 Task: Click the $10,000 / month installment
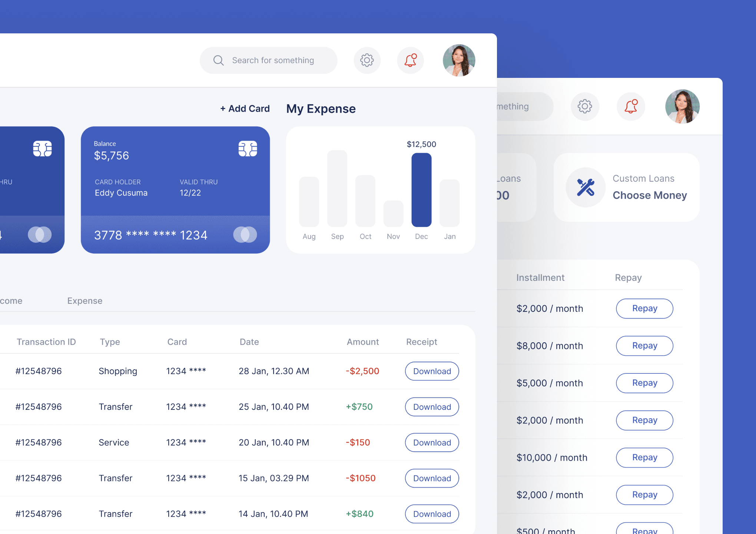click(552, 458)
